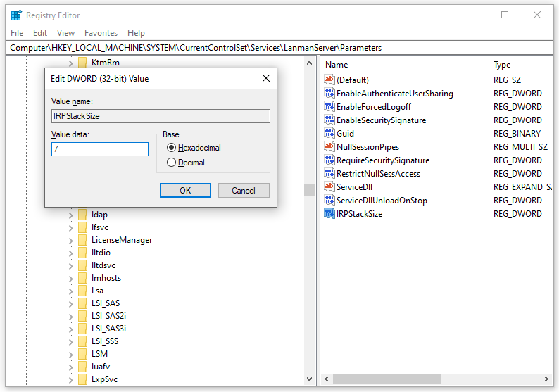Select the Decimal base radio button

(x=172, y=163)
